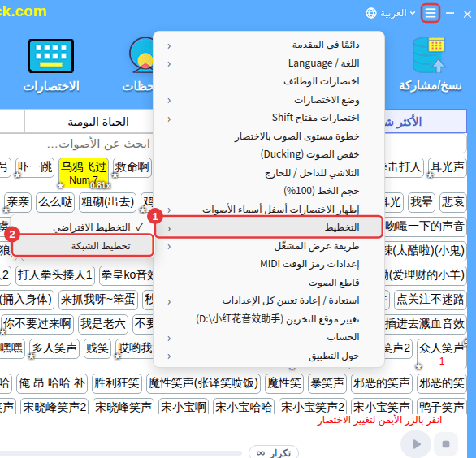The height and width of the screenshot is (458, 476).
Task: Open the backup/share (نسخ/مشاركة) database icon
Action: tap(430, 55)
